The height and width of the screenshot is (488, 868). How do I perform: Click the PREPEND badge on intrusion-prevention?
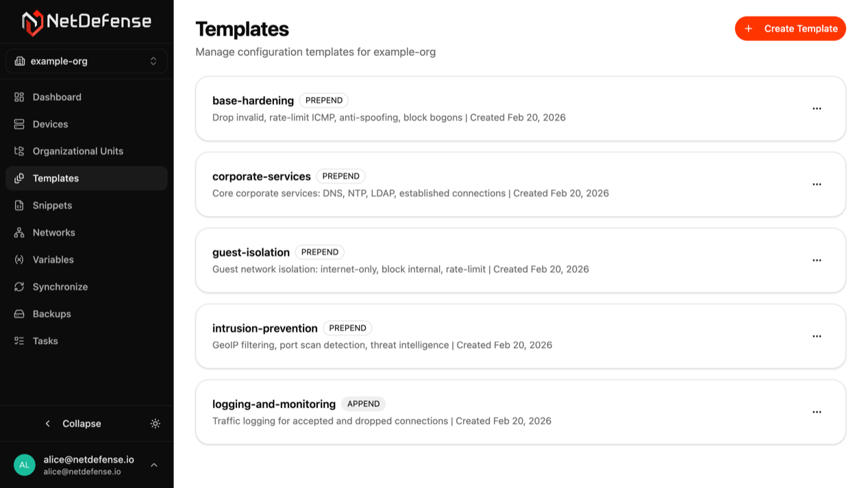[347, 328]
